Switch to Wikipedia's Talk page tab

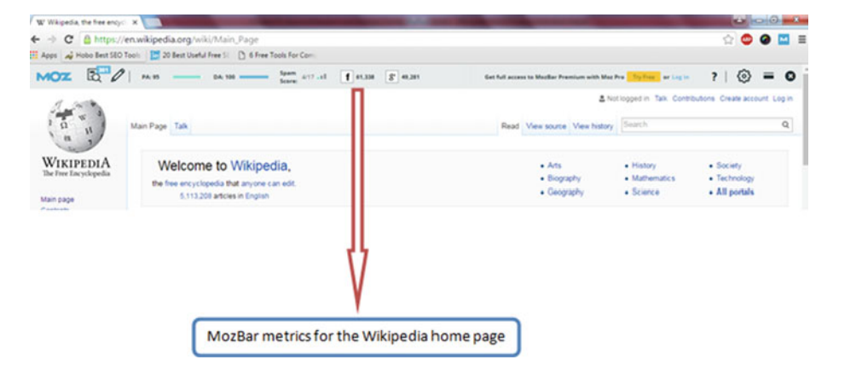[x=181, y=126]
